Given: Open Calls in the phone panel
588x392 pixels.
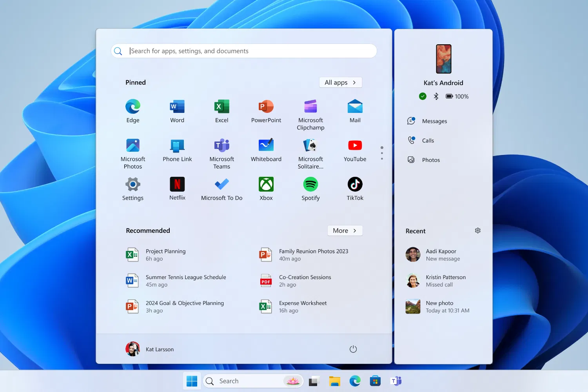Looking at the screenshot, I should point(421,140).
